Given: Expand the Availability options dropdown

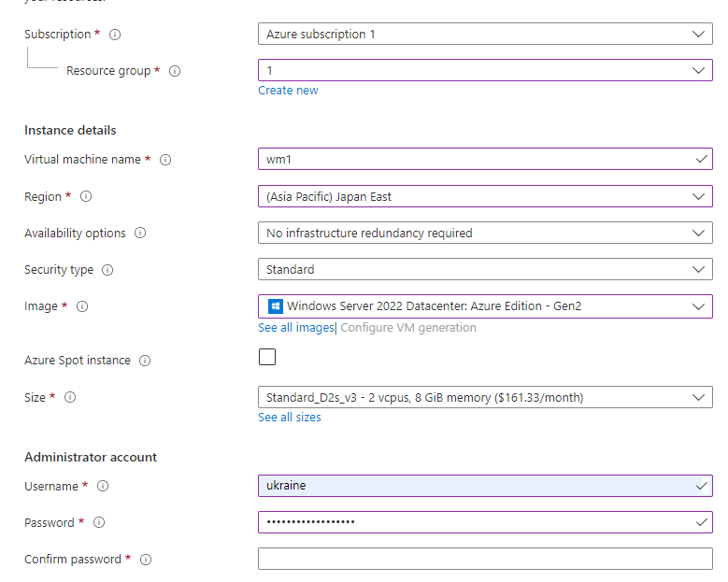Looking at the screenshot, I should [x=485, y=233].
